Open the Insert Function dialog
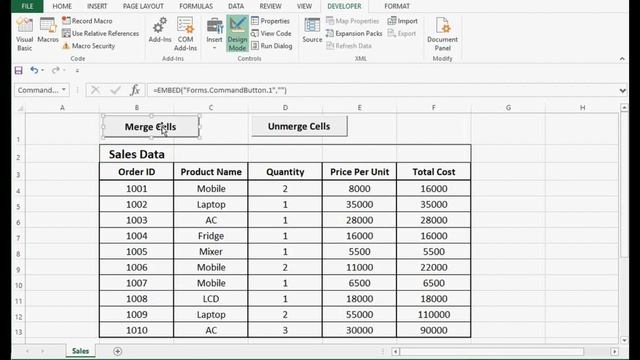 (x=135, y=90)
